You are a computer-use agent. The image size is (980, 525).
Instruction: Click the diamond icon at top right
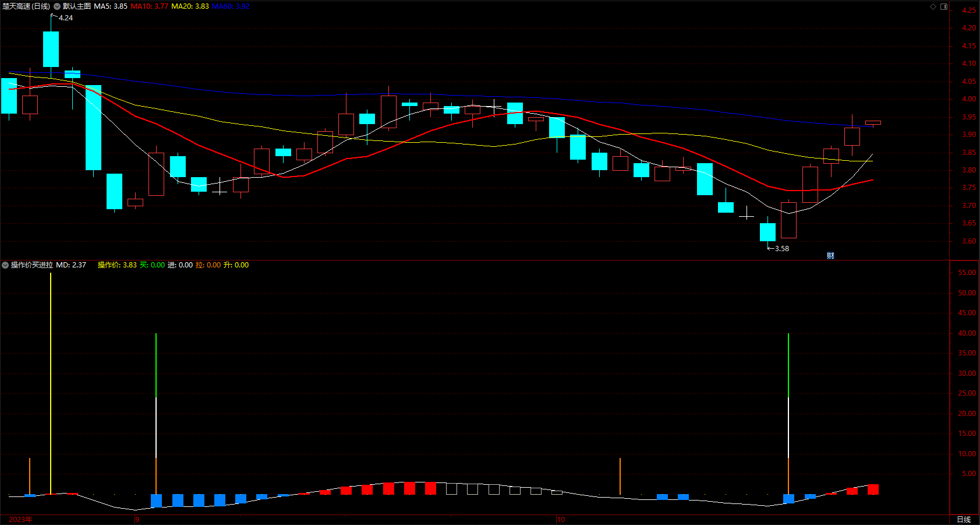(933, 6)
